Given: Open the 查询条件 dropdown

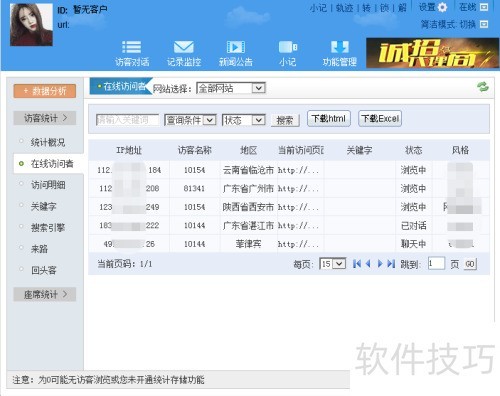Looking at the screenshot, I should coord(190,120).
